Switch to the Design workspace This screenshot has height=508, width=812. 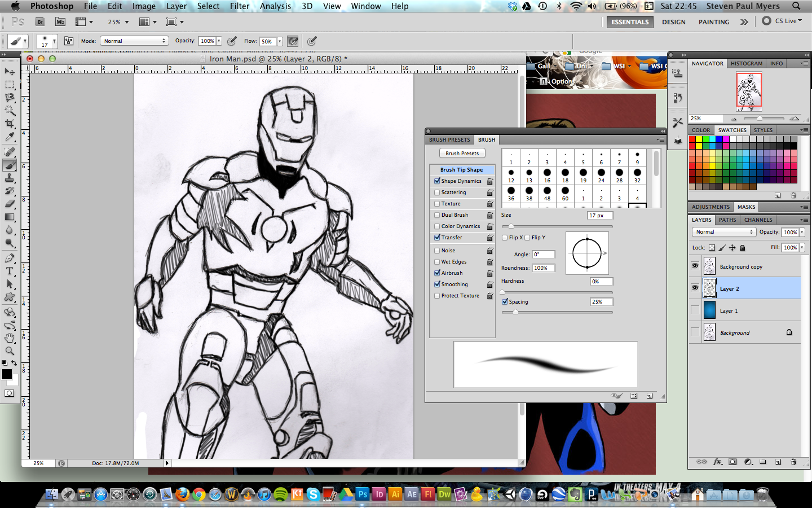pos(674,22)
